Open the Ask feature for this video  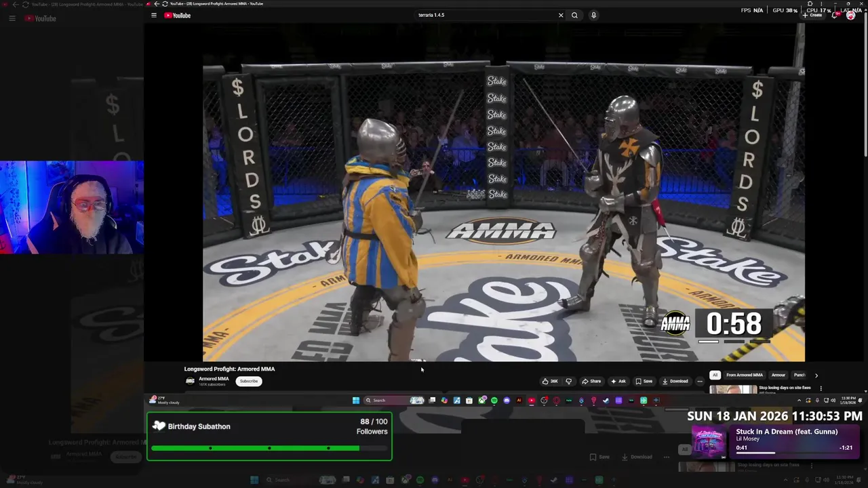(x=618, y=381)
